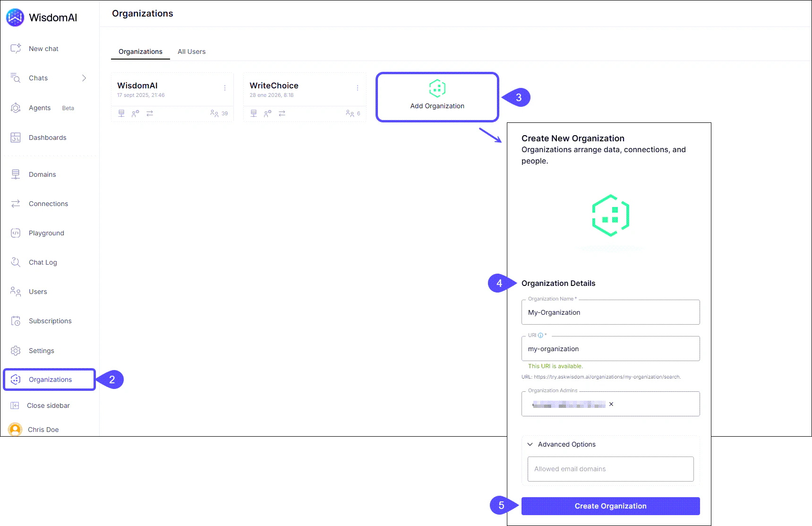Open the Playground
Image resolution: width=812 pixels, height=526 pixels.
[46, 233]
